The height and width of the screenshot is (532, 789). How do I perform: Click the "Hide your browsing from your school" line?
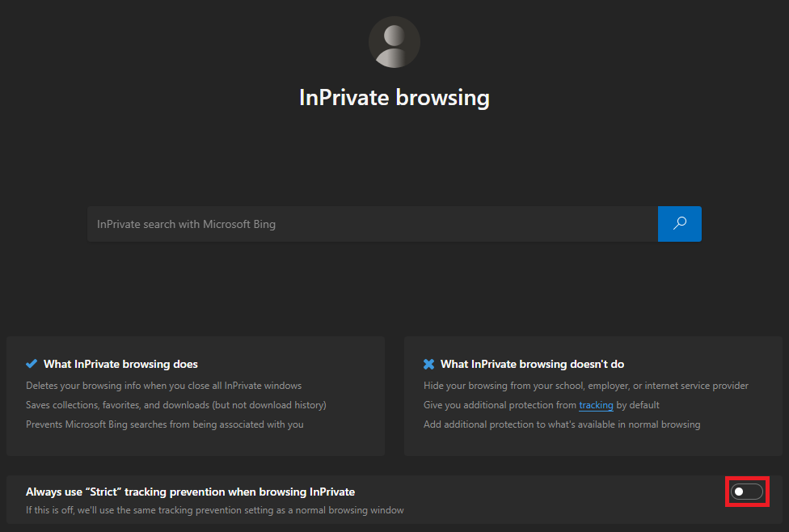pyautogui.click(x=585, y=386)
